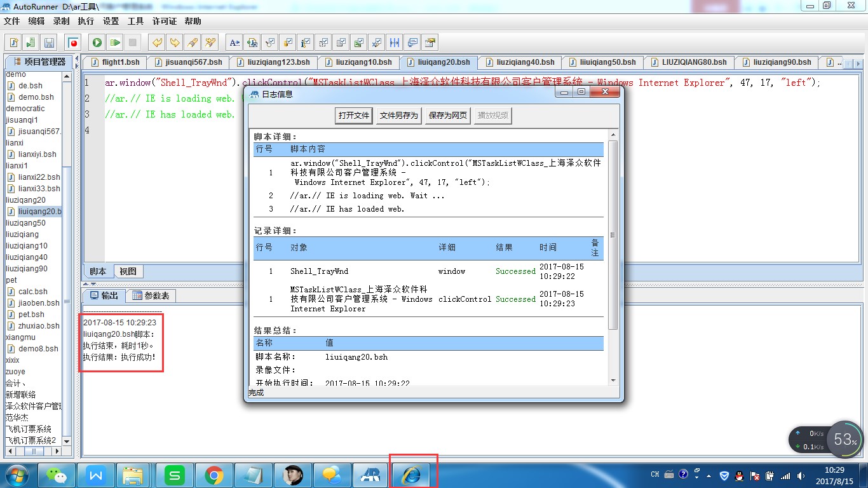Image resolution: width=868 pixels, height=488 pixels.
Task: Click the 文件另存为 button
Action: click(398, 116)
